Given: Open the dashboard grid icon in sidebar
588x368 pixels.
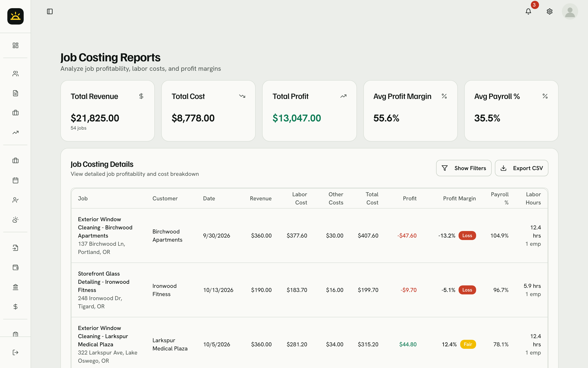Looking at the screenshot, I should (x=15, y=45).
